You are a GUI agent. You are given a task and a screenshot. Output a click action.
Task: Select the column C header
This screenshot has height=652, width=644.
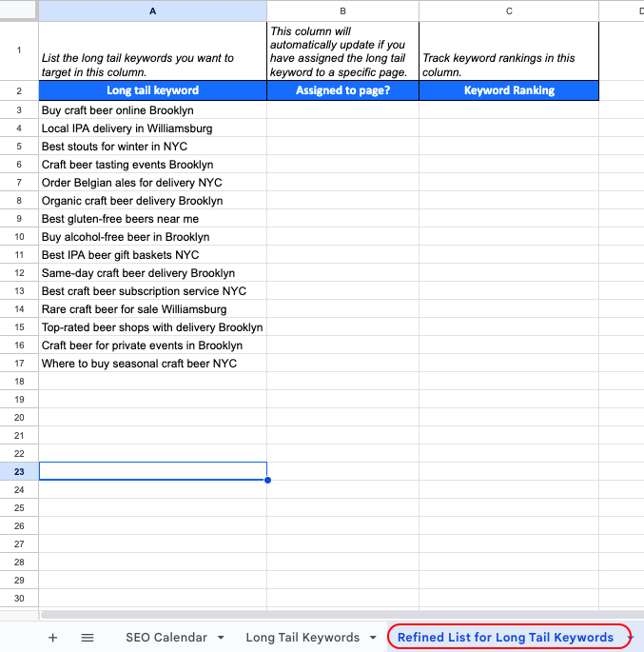pyautogui.click(x=509, y=10)
